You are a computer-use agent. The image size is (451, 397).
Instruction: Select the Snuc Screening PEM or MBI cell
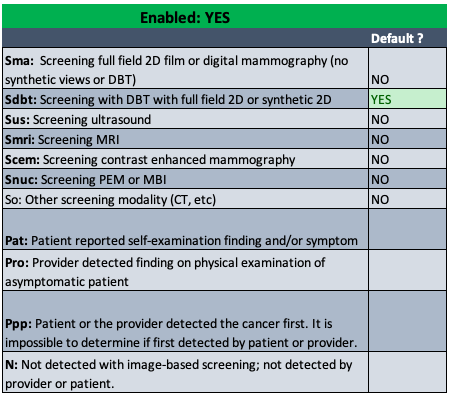tap(186, 179)
